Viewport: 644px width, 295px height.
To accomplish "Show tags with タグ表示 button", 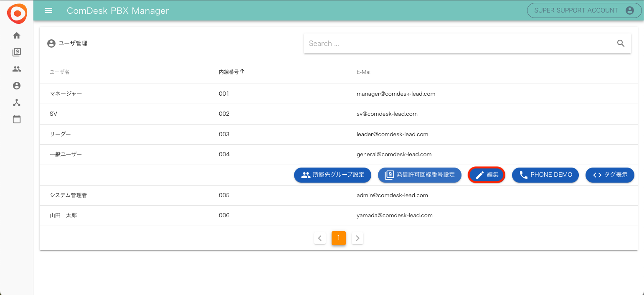I will (x=610, y=175).
